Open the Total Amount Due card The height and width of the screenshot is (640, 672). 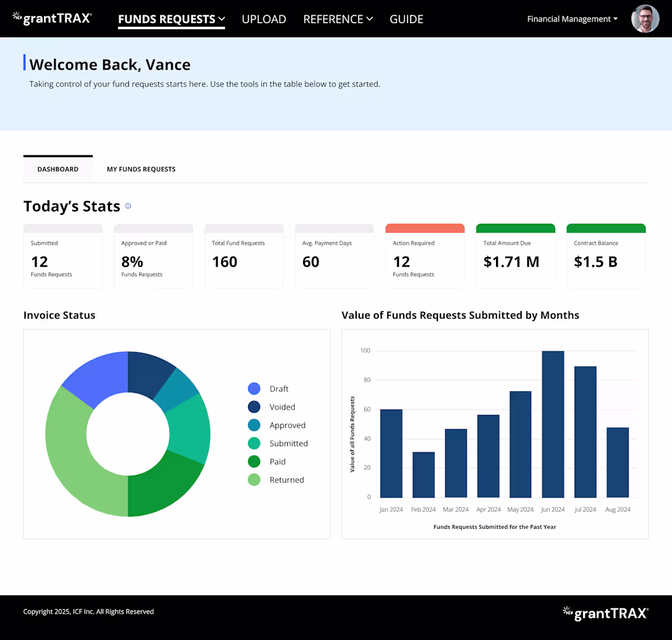pyautogui.click(x=515, y=257)
